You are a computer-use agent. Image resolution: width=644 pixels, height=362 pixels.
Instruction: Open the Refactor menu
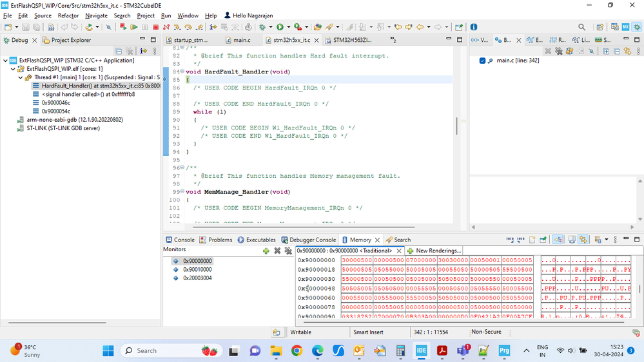[x=68, y=15]
